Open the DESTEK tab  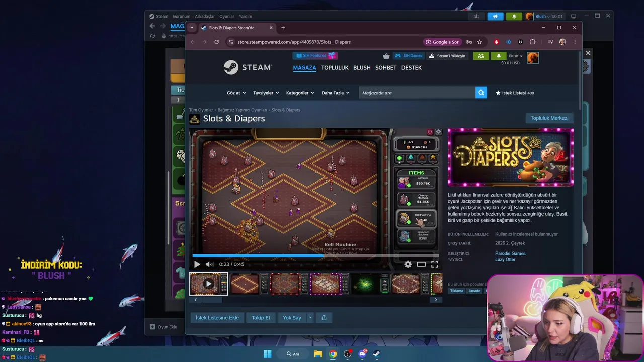[x=412, y=68]
